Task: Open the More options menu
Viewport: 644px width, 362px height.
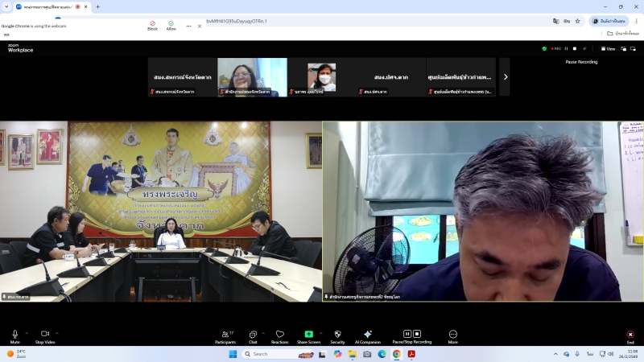Action: point(452,335)
